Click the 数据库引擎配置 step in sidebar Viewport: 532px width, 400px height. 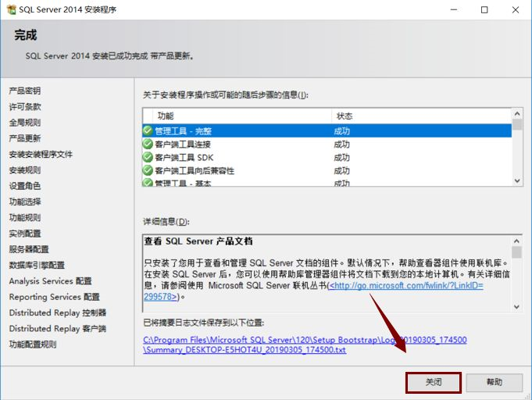37,265
